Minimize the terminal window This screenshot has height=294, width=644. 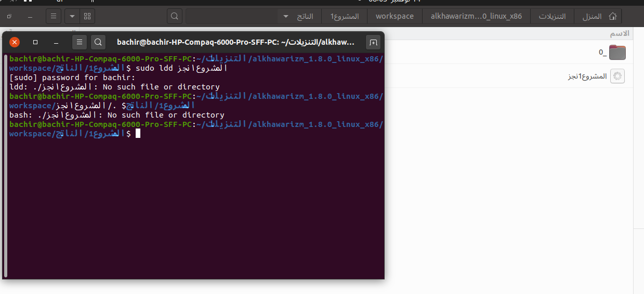pyautogui.click(x=56, y=42)
